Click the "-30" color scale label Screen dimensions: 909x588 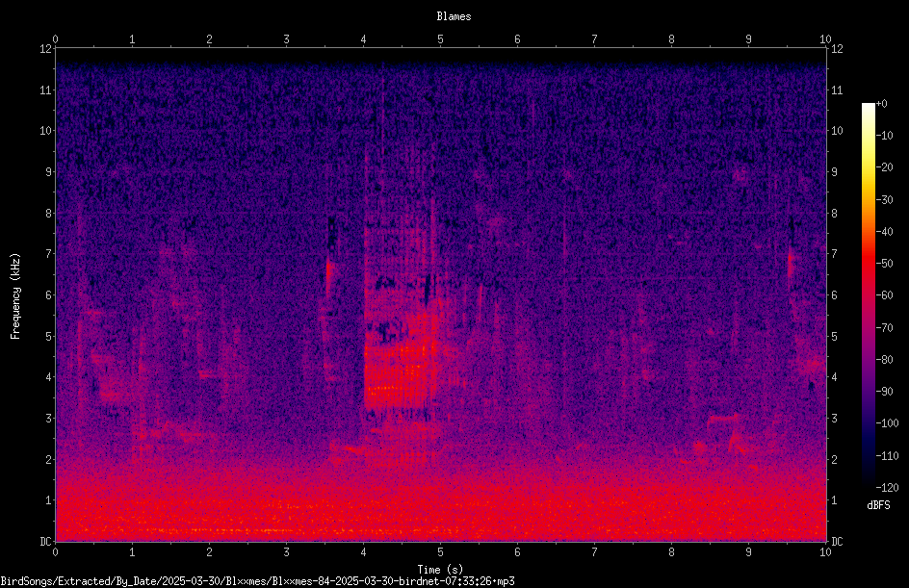[885, 200]
